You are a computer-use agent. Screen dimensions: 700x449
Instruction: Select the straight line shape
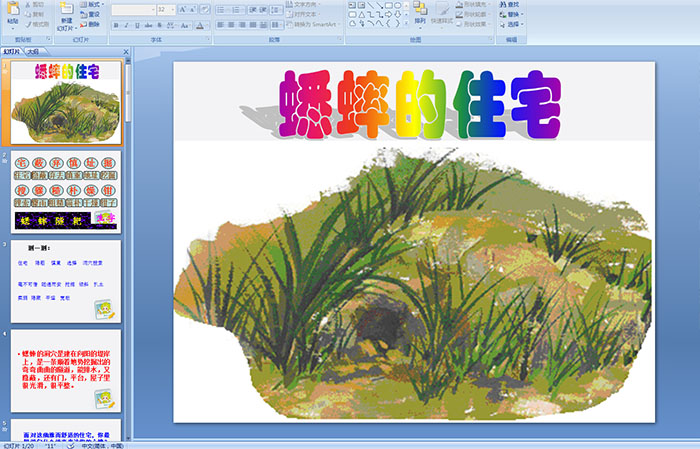click(370, 5)
